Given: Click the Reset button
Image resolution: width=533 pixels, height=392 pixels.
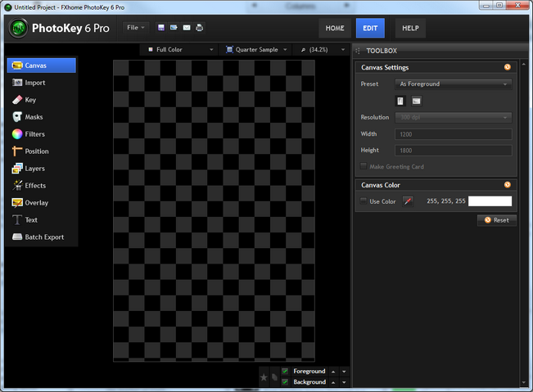Looking at the screenshot, I should 497,220.
